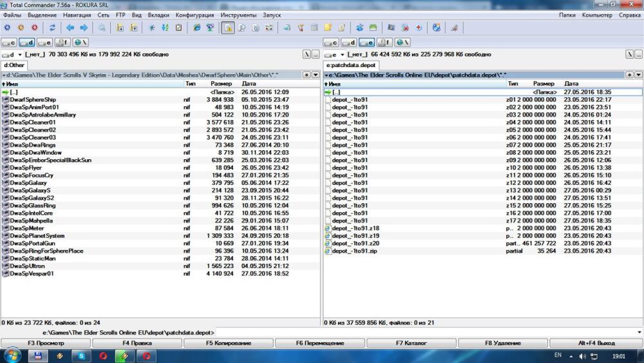644x363 pixels.
Task: Click the broom cleanup toolbar icon
Action: click(454, 28)
